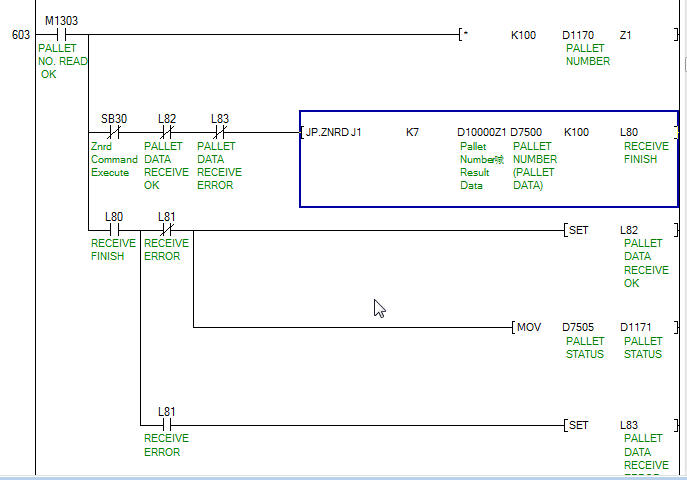Select the L81 normally open contact on bottom rung
Image resolution: width=687 pixels, height=480 pixels.
[x=167, y=424]
